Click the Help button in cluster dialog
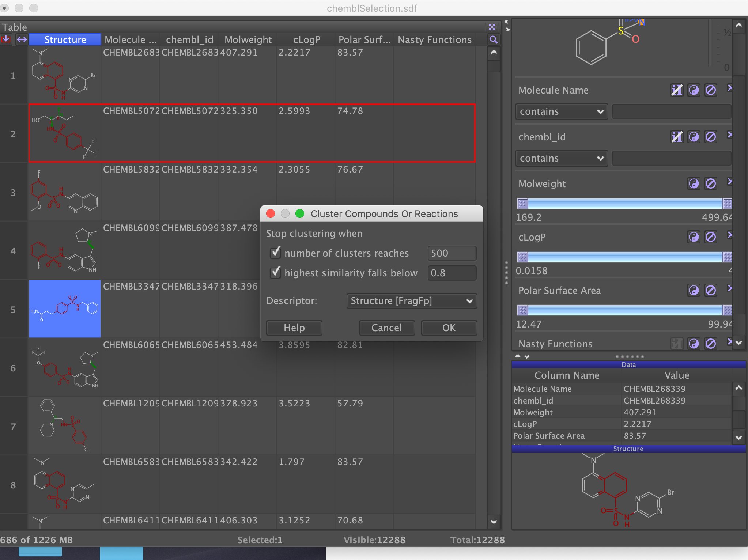 pos(294,328)
